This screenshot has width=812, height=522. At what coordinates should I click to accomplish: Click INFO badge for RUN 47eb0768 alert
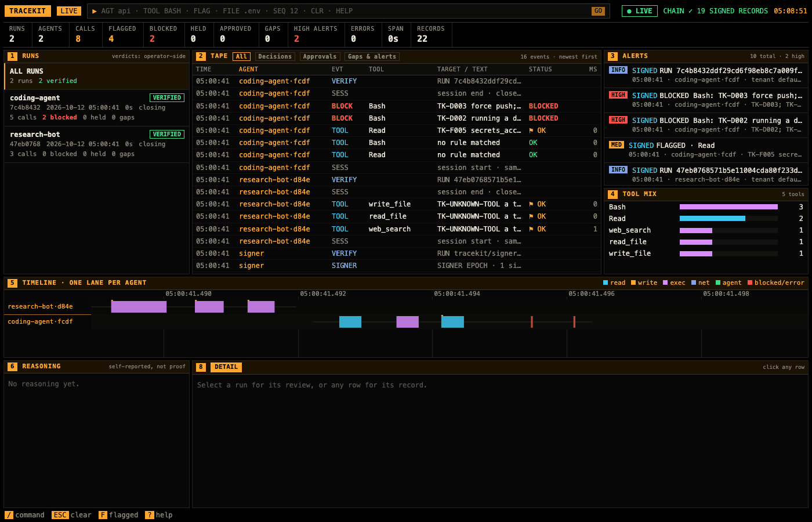pyautogui.click(x=618, y=170)
